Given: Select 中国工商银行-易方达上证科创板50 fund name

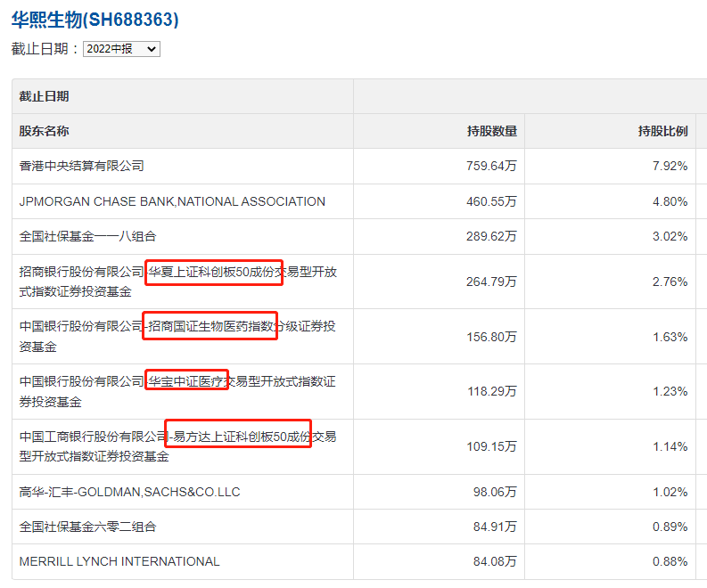Looking at the screenshot, I should (177, 446).
